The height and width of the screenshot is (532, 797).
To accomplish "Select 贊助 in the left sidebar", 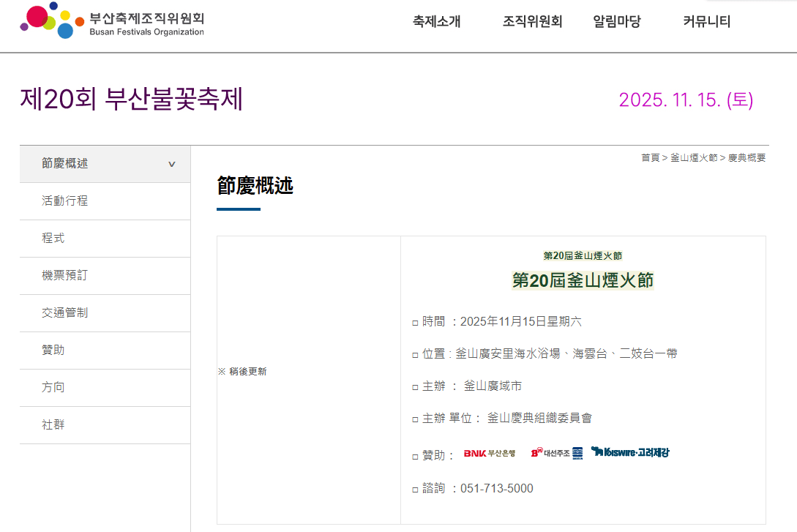I will click(x=53, y=351).
